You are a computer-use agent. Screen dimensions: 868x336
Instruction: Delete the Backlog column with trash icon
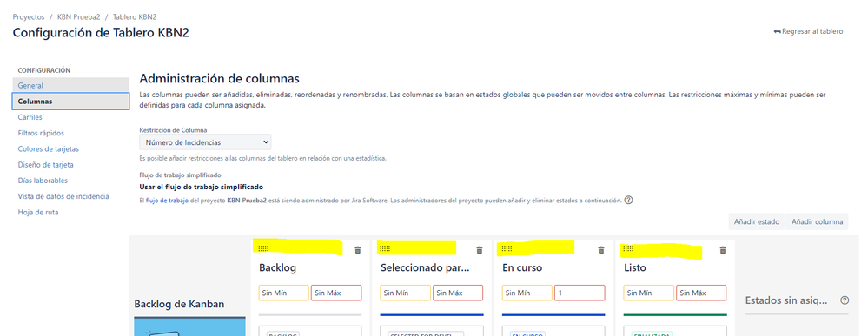click(x=358, y=250)
